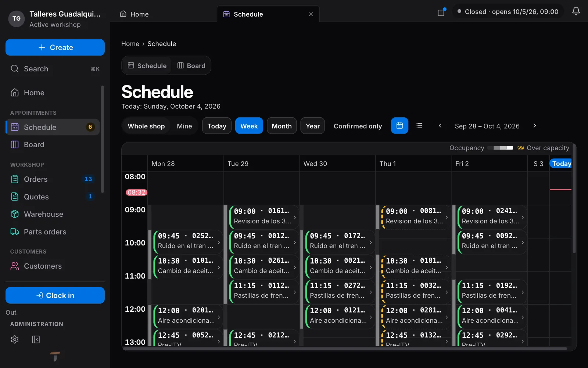This screenshot has height=368, width=588.
Task: Open settings gear in Administration
Action: (15, 339)
